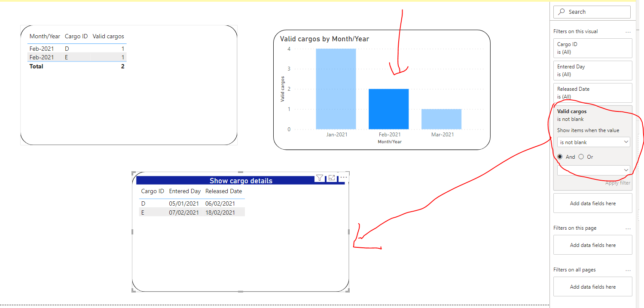
Task: Click the 'Filters on this visual' heading
Action: (575, 31)
